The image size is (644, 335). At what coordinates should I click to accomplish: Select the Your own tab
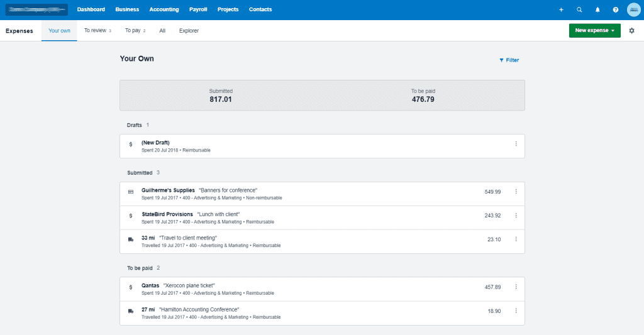coord(59,31)
